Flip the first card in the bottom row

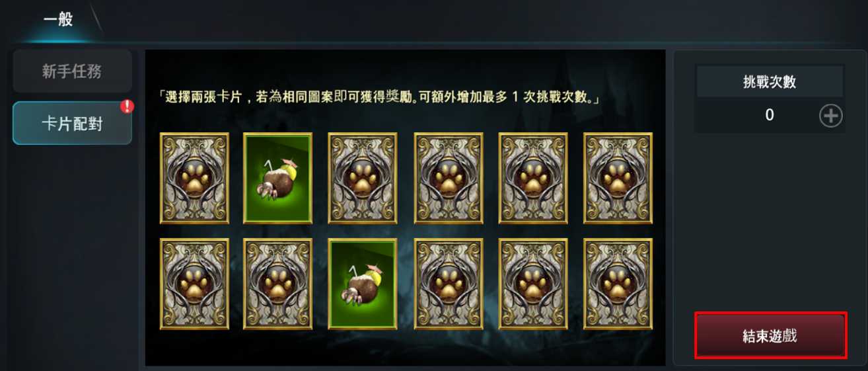[x=194, y=284]
